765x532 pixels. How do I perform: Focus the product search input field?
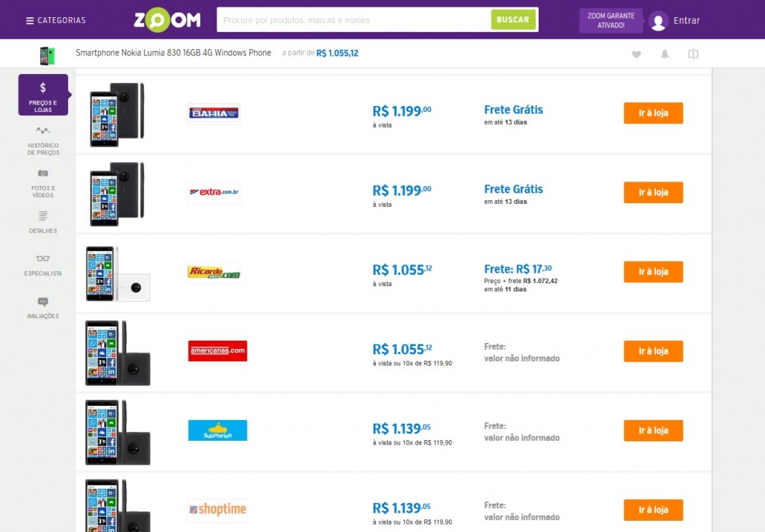click(354, 20)
